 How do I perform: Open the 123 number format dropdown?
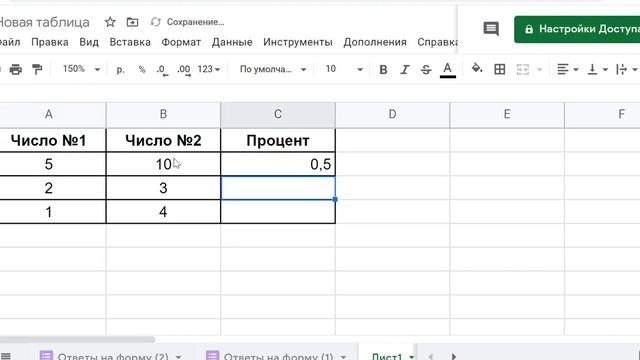coord(209,69)
